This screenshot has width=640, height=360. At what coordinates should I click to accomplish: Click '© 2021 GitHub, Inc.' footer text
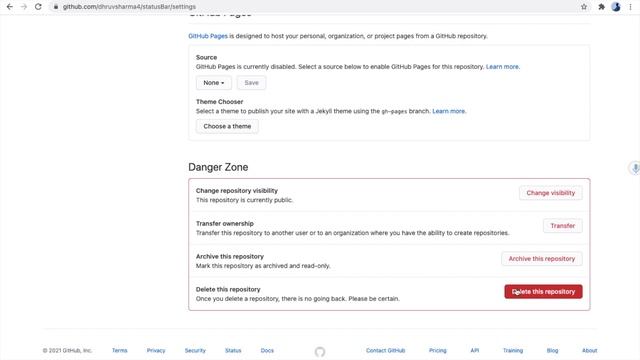coord(67,350)
